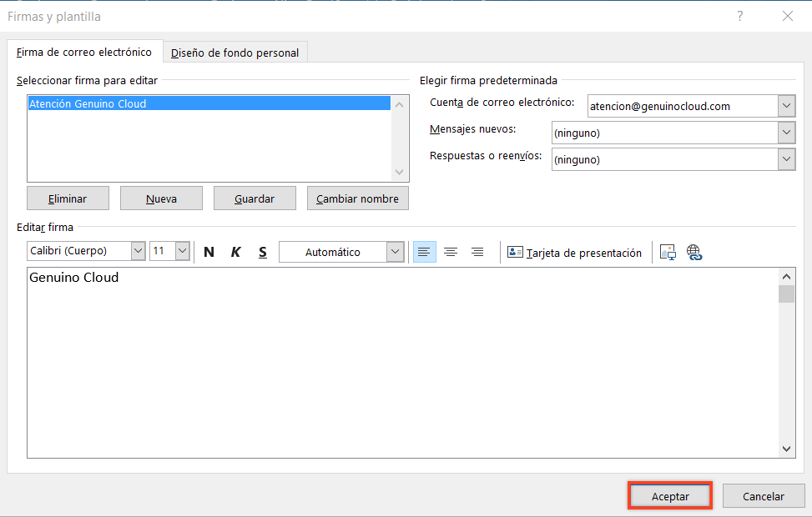
Task: Open the font size dropdown showing 11
Action: 182,251
